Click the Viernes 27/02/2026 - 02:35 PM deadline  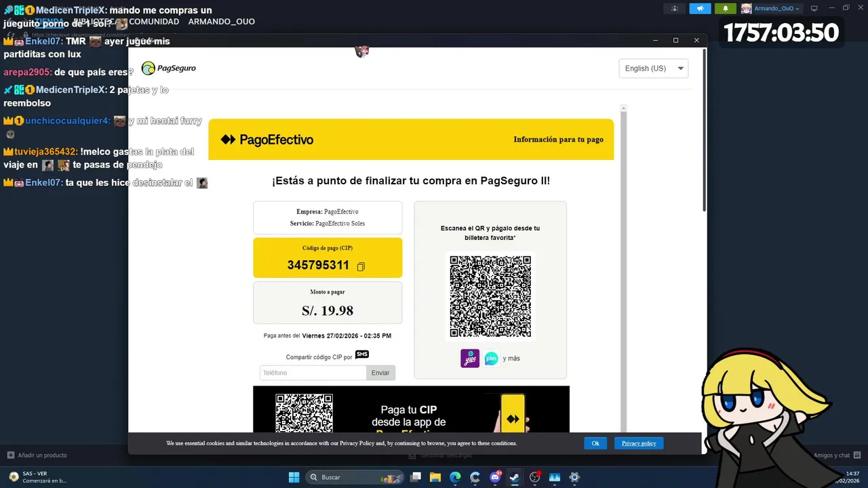coord(347,335)
